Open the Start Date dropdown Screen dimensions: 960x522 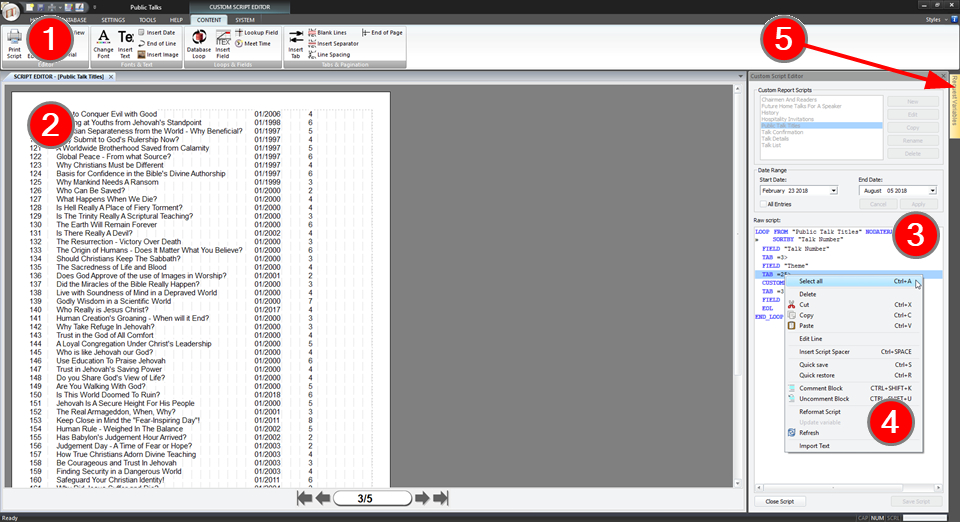(833, 191)
